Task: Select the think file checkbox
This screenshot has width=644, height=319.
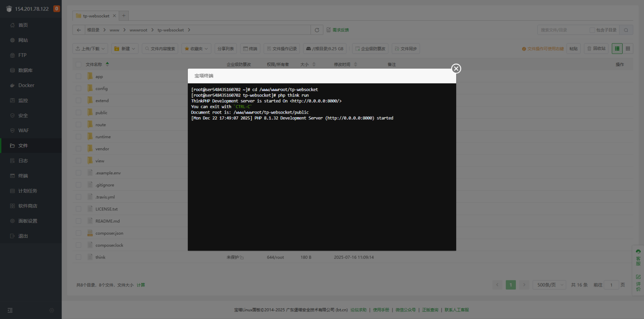Action: tap(78, 257)
